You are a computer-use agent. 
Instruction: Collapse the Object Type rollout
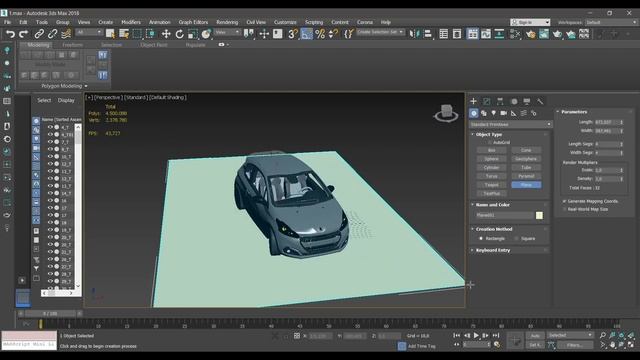[x=489, y=134]
